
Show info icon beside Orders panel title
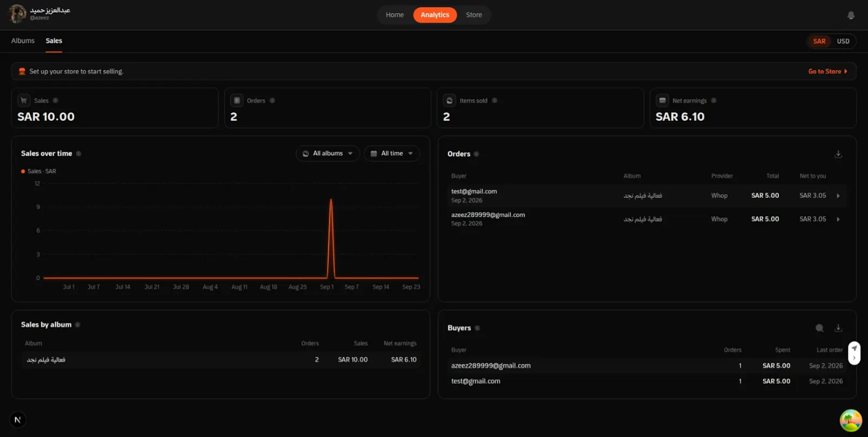pyautogui.click(x=476, y=154)
